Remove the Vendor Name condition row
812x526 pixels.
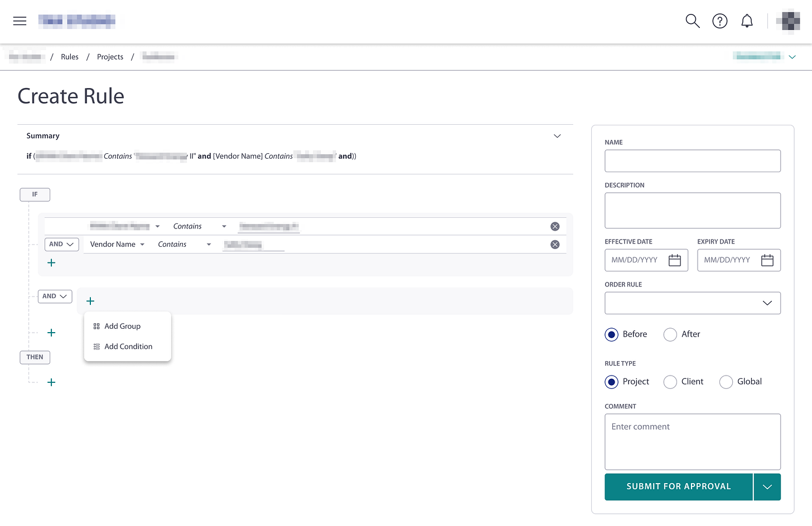pos(555,245)
